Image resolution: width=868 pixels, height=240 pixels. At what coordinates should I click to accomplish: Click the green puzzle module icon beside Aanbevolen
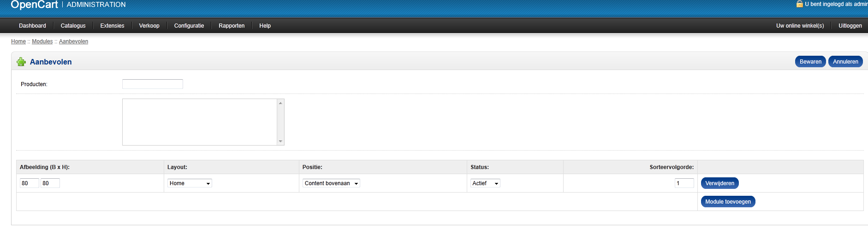pyautogui.click(x=21, y=62)
